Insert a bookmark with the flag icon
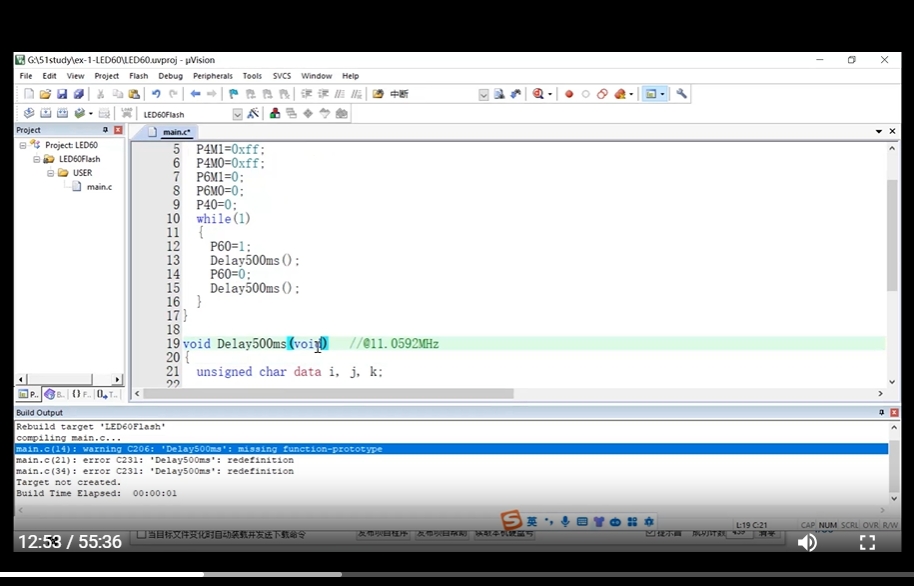 [x=233, y=94]
